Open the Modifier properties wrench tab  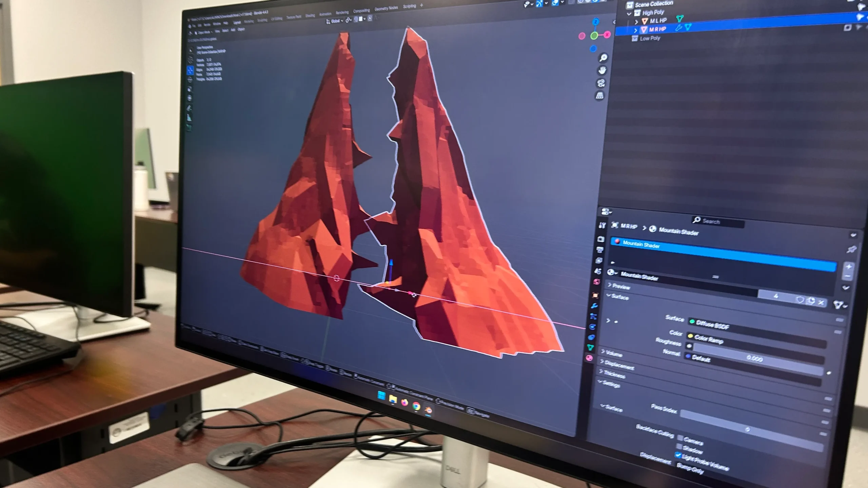coord(594,306)
